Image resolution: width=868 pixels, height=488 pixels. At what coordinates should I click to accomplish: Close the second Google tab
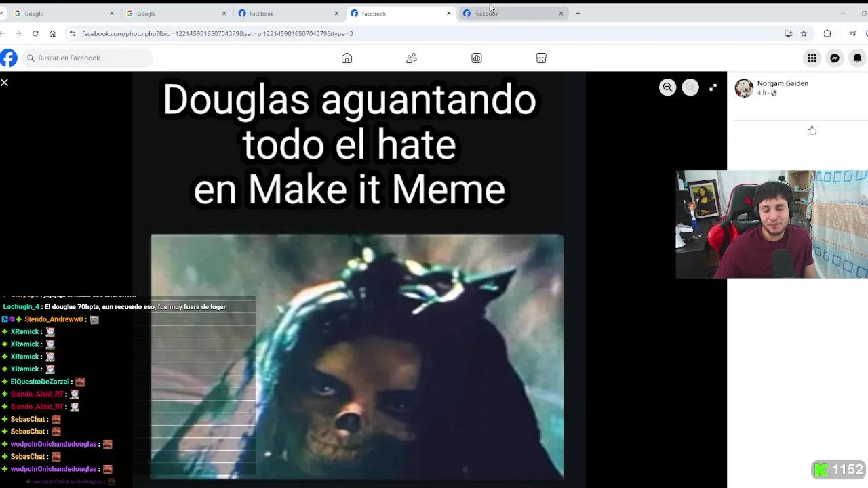click(224, 13)
